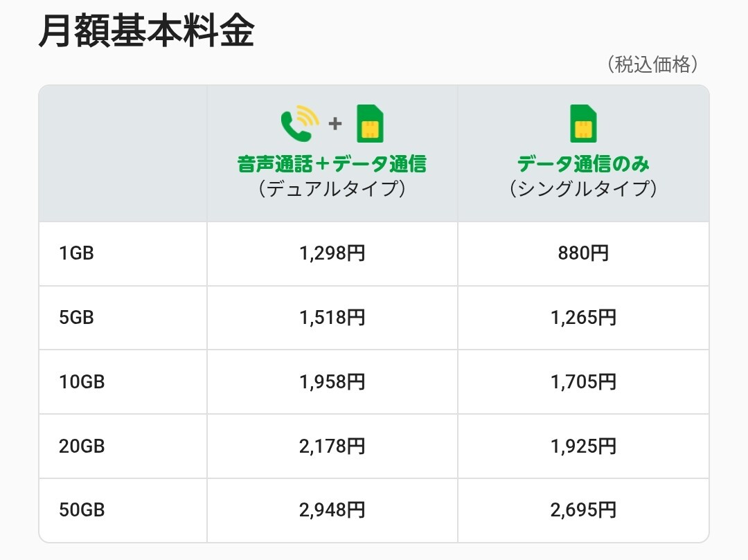This screenshot has height=560, width=748.
Task: Click the 月額基本料金 heading
Action: [x=146, y=31]
